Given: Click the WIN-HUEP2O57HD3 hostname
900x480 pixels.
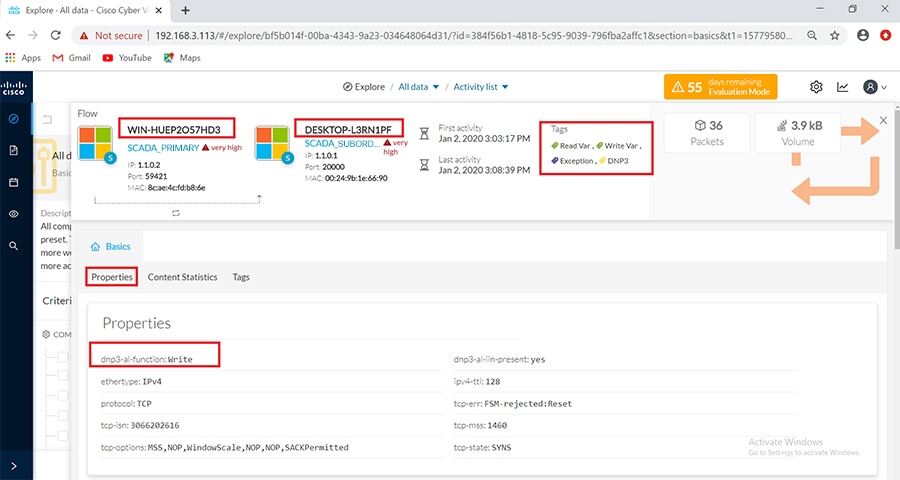Looking at the screenshot, I should point(174,130).
